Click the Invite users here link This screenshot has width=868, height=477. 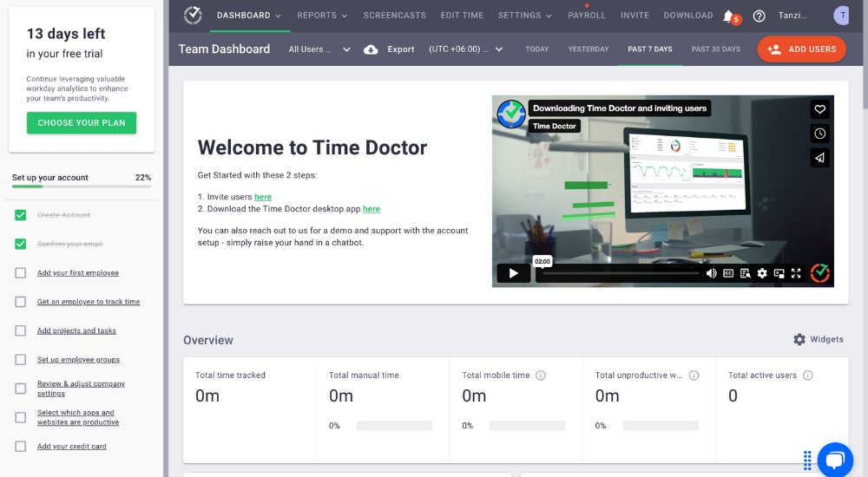[263, 197]
